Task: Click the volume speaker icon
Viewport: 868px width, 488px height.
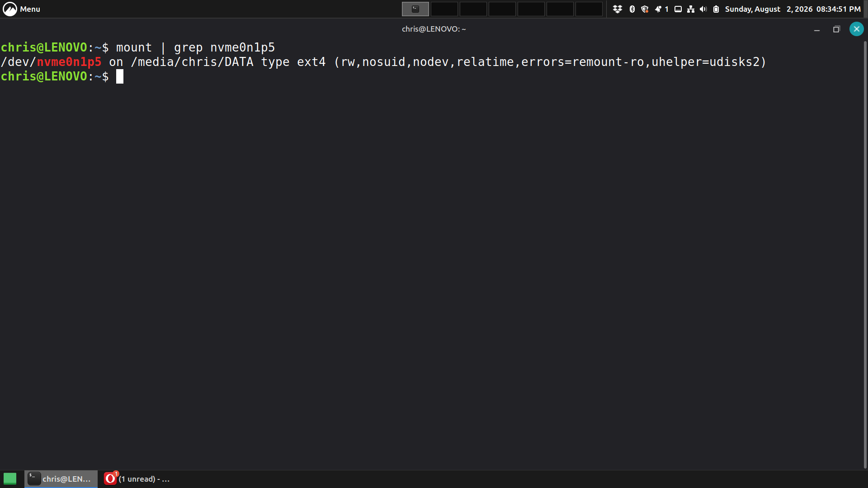Action: [703, 9]
